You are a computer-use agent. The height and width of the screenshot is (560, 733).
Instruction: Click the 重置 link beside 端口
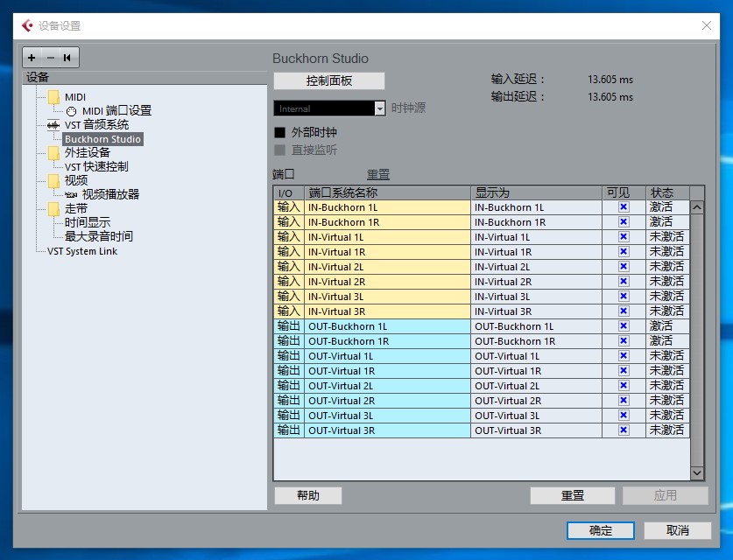378,175
